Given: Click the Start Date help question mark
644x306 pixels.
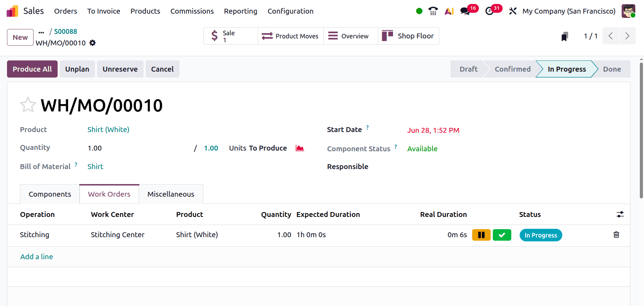Looking at the screenshot, I should (367, 128).
